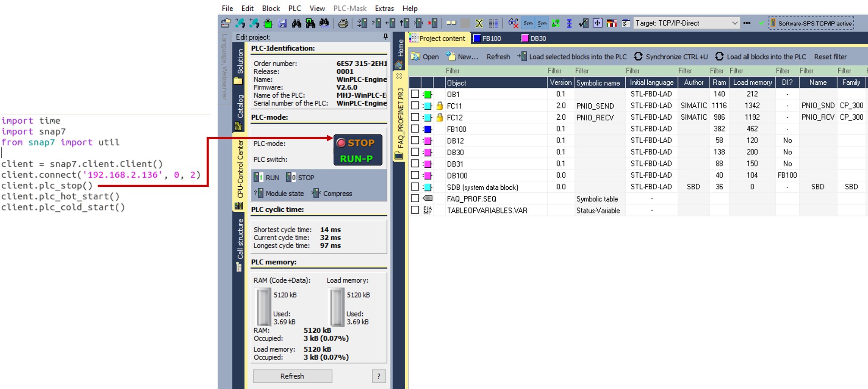Pin the Edit project panel
868x389 pixels.
[385, 37]
